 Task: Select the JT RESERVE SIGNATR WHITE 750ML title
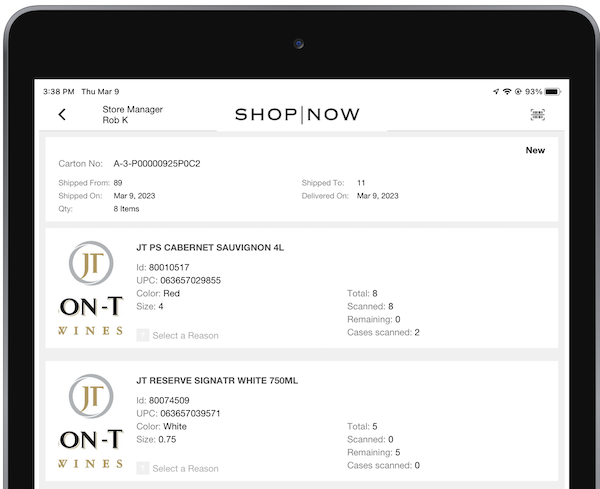217,381
